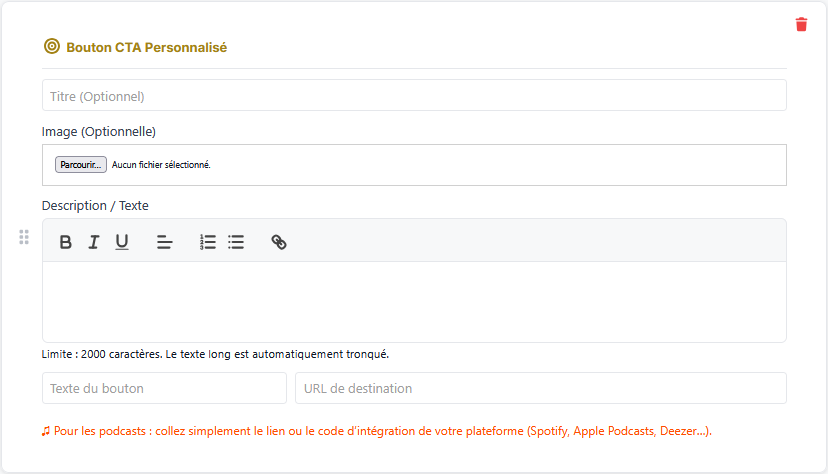
Task: Click the Parcourir... file browse button
Action: [81, 165]
